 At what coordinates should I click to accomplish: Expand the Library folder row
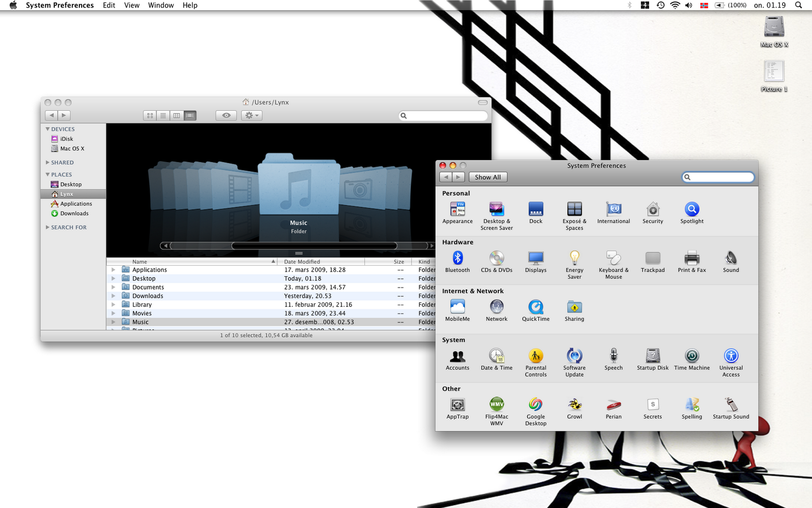(x=114, y=304)
